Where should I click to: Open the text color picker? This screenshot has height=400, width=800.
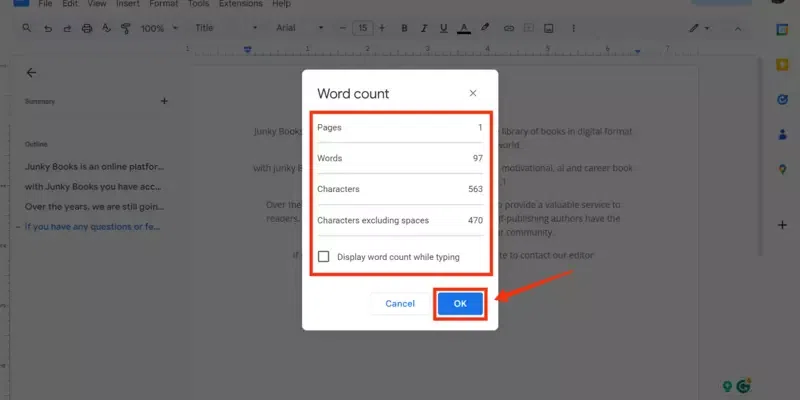pyautogui.click(x=463, y=29)
